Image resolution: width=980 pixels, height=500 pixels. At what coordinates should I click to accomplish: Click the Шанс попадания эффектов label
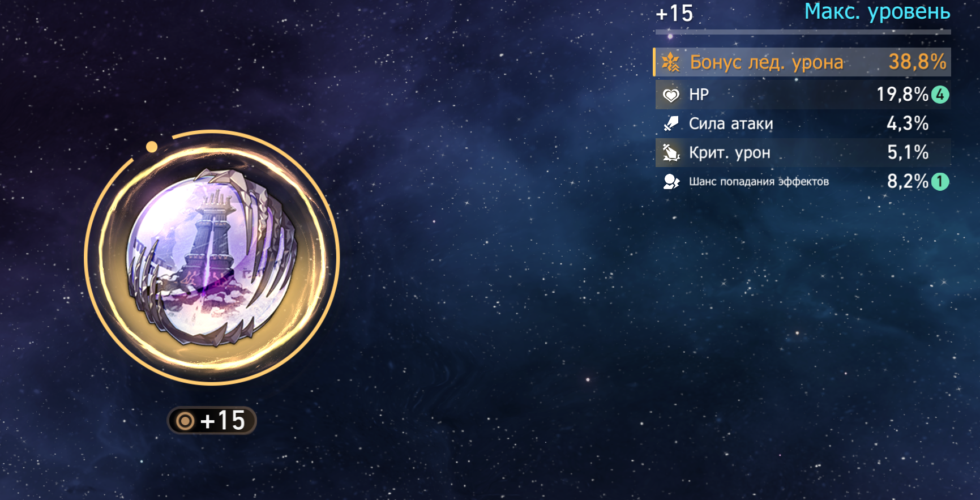pos(759,182)
